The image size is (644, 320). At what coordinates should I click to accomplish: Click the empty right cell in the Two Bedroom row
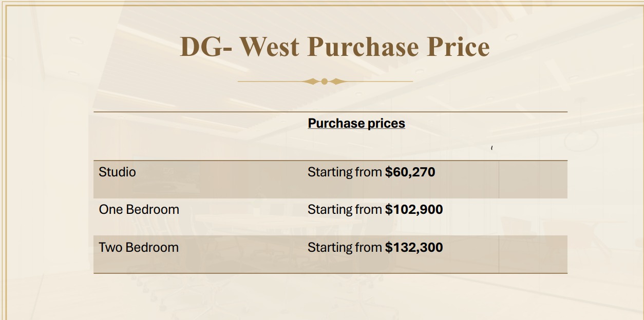click(x=533, y=254)
